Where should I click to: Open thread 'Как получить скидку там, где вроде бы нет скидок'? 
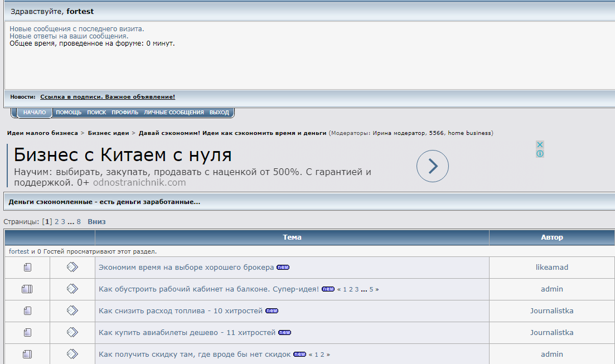click(x=195, y=354)
